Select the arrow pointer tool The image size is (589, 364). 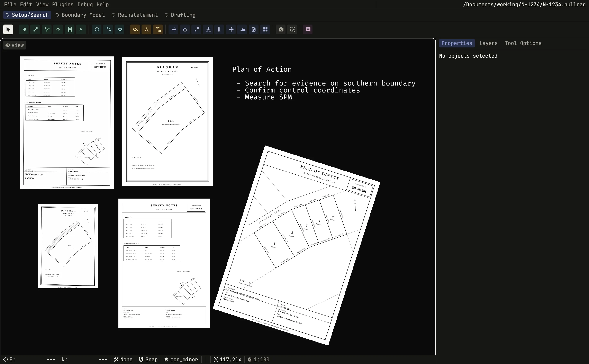point(8,29)
